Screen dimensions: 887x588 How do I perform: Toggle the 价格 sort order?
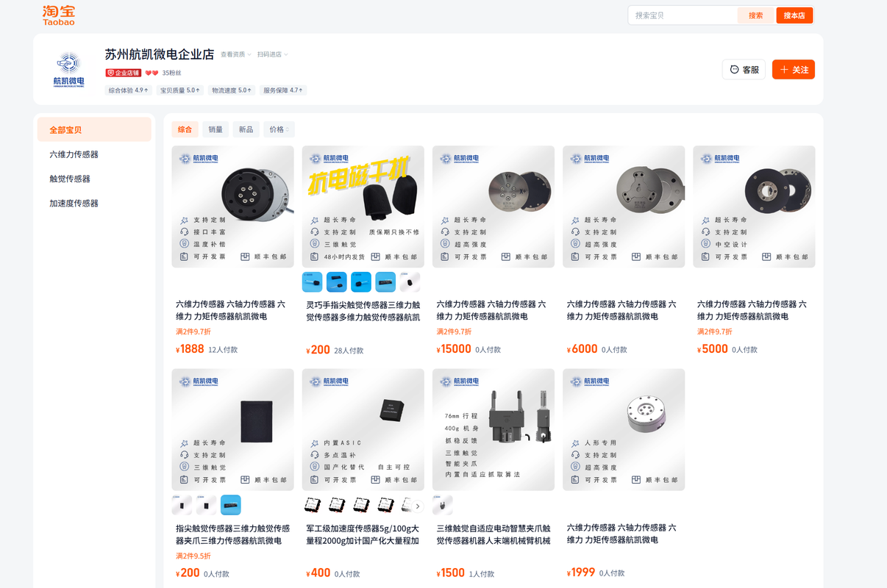click(x=279, y=129)
